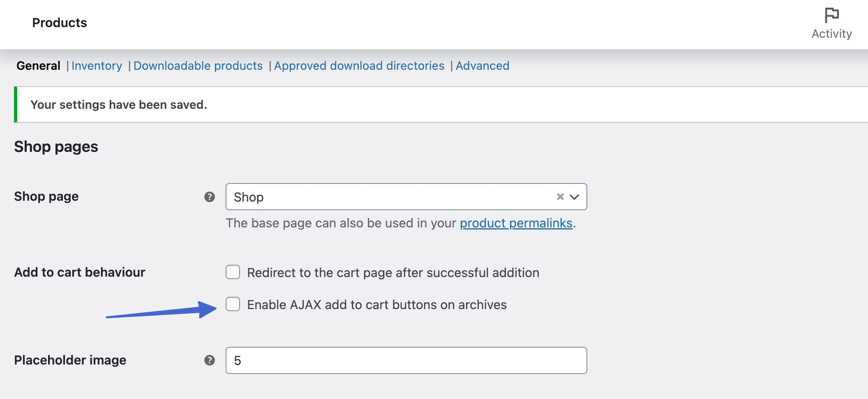The width and height of the screenshot is (868, 399).
Task: Open the help tooltip beside Shop page
Action: tap(210, 197)
